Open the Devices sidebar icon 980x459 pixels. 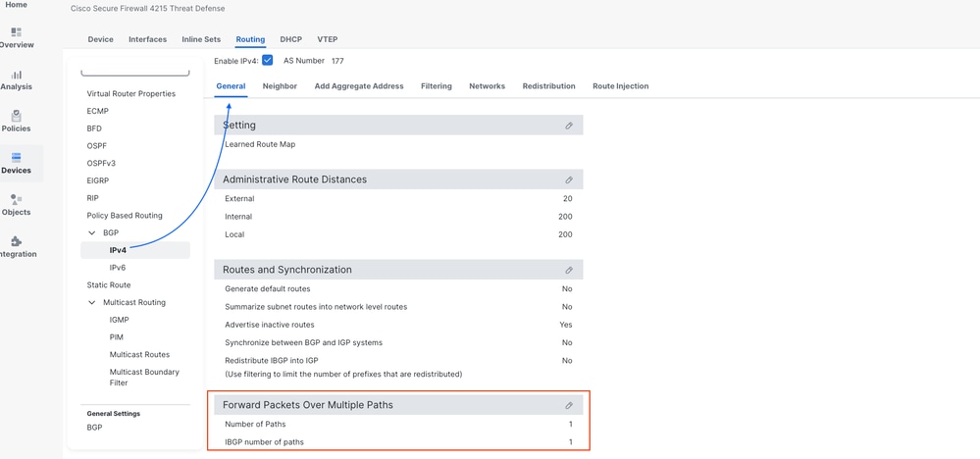[x=17, y=157]
